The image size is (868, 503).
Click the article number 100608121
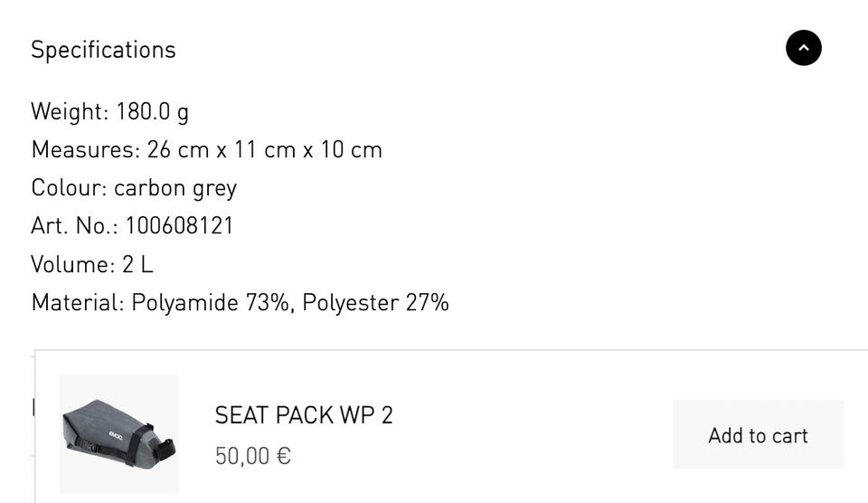pyautogui.click(x=179, y=225)
